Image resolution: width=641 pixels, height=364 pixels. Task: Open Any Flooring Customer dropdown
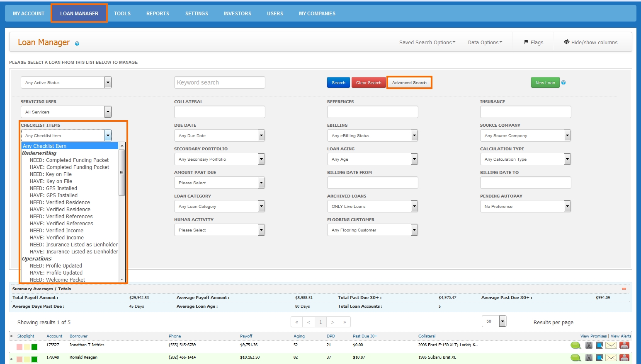point(372,230)
